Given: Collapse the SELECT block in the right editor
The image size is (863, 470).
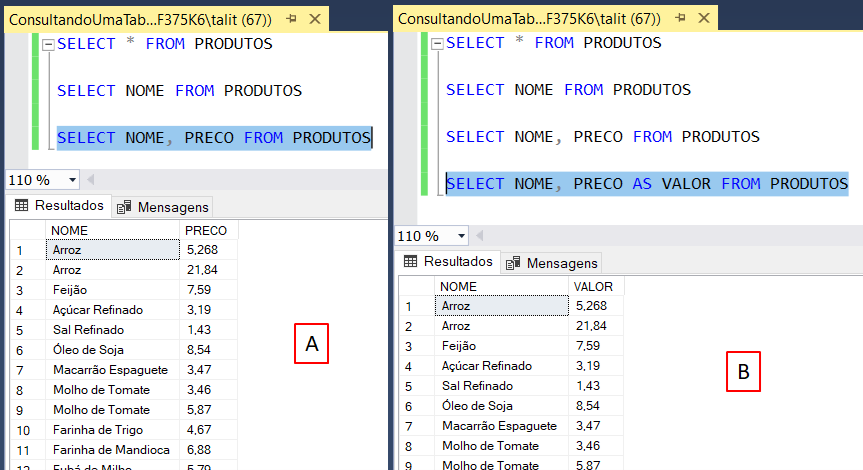Looking at the screenshot, I should tap(438, 43).
